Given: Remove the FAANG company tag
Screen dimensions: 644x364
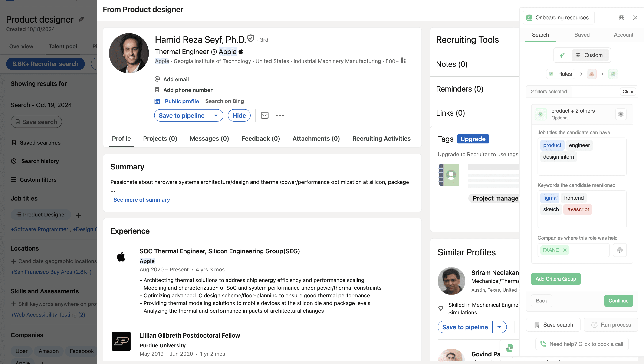Looking at the screenshot, I should point(565,250).
